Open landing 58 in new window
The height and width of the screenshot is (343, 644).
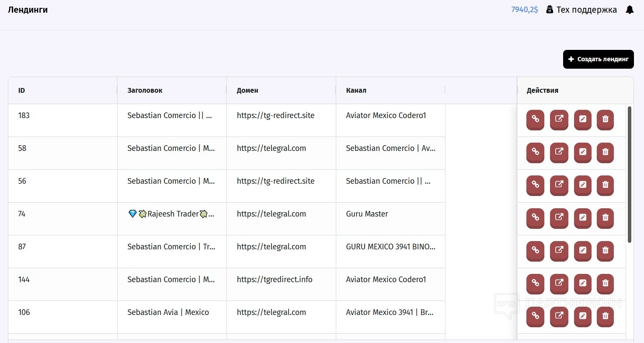(559, 152)
